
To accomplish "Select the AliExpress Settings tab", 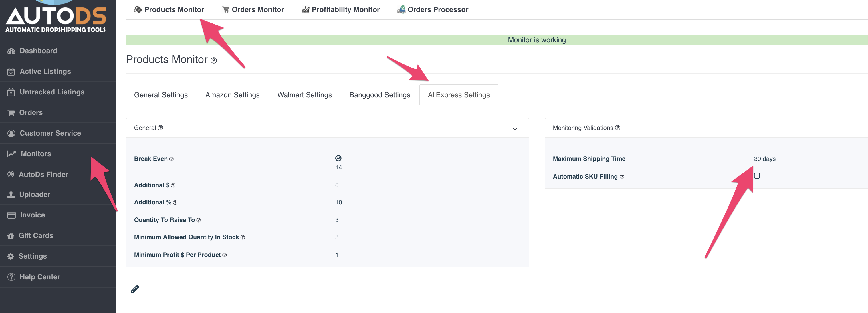I will [x=459, y=95].
